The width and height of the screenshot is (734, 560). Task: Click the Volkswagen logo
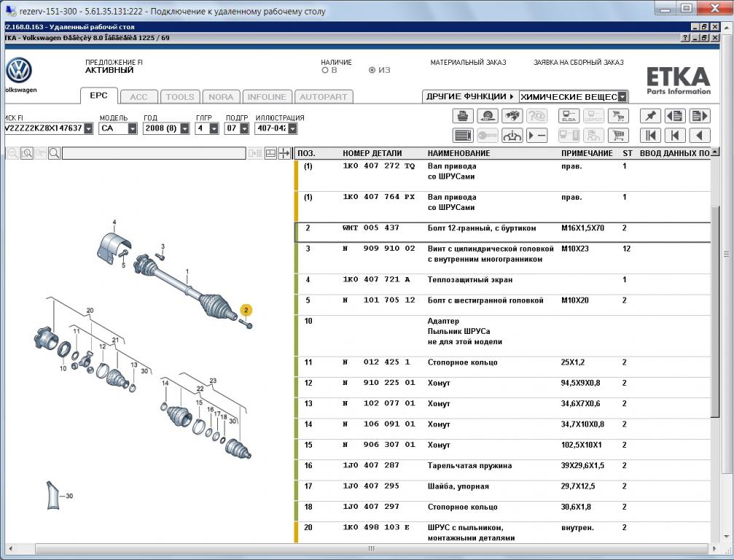19,71
